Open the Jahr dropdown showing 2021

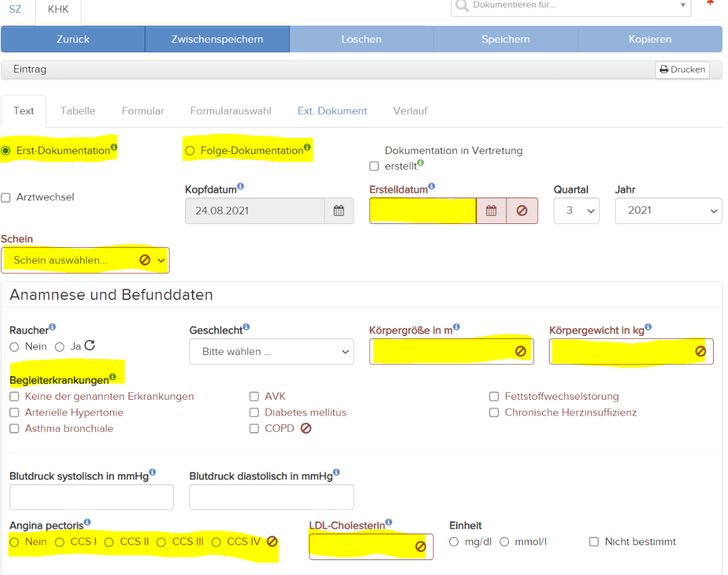click(x=668, y=210)
